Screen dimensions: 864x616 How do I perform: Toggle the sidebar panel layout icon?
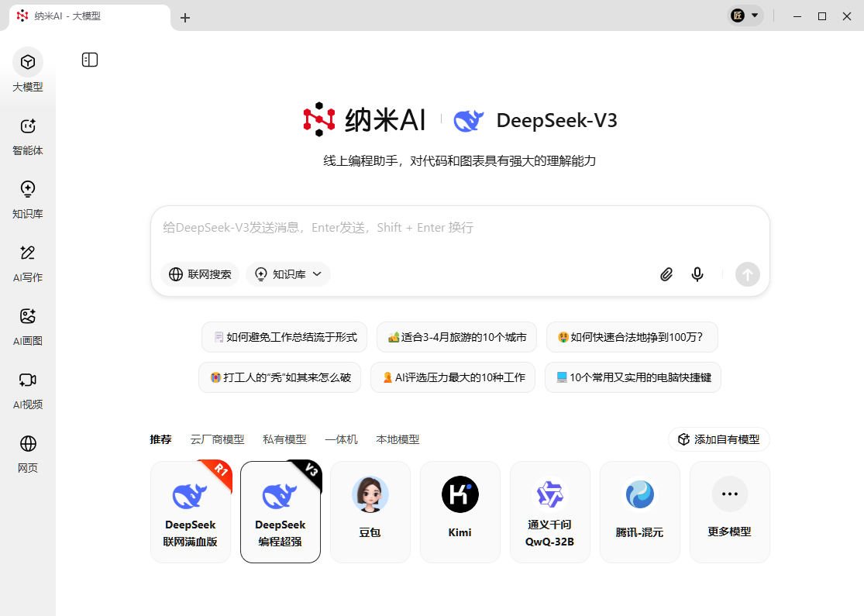(x=90, y=60)
